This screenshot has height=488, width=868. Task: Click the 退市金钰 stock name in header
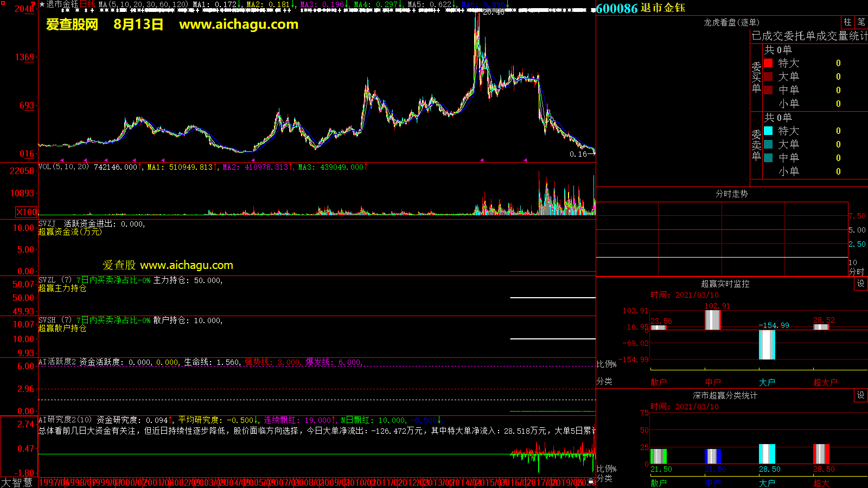(663, 8)
